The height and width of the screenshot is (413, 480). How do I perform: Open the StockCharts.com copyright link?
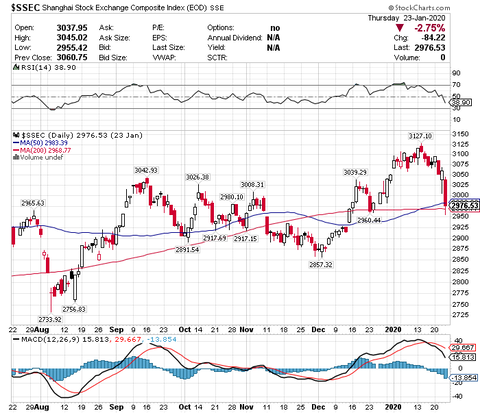[x=419, y=7]
